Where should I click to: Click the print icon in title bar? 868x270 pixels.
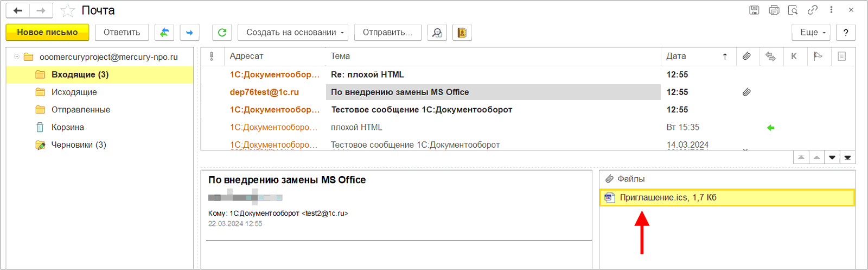(774, 10)
